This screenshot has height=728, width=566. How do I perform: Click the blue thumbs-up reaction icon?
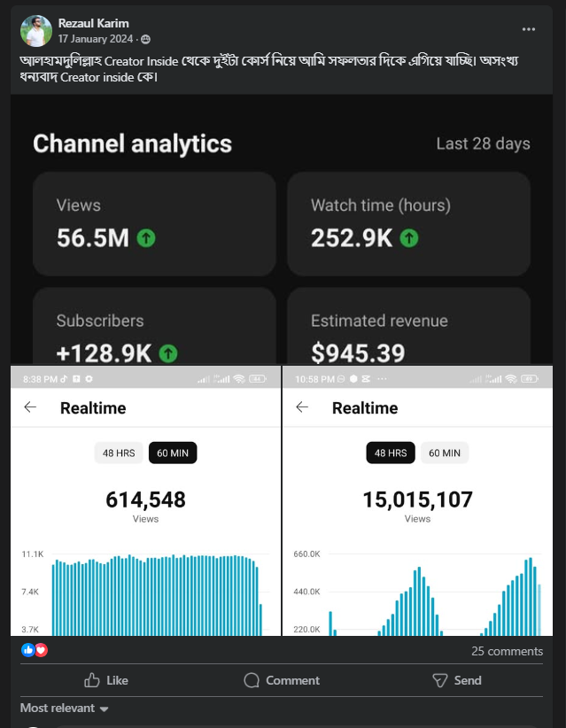coord(27,650)
